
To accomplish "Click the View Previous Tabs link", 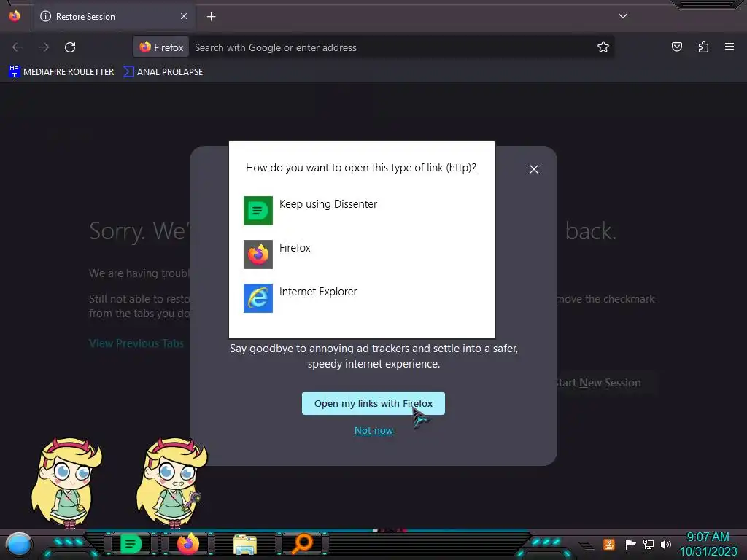I will pyautogui.click(x=136, y=343).
